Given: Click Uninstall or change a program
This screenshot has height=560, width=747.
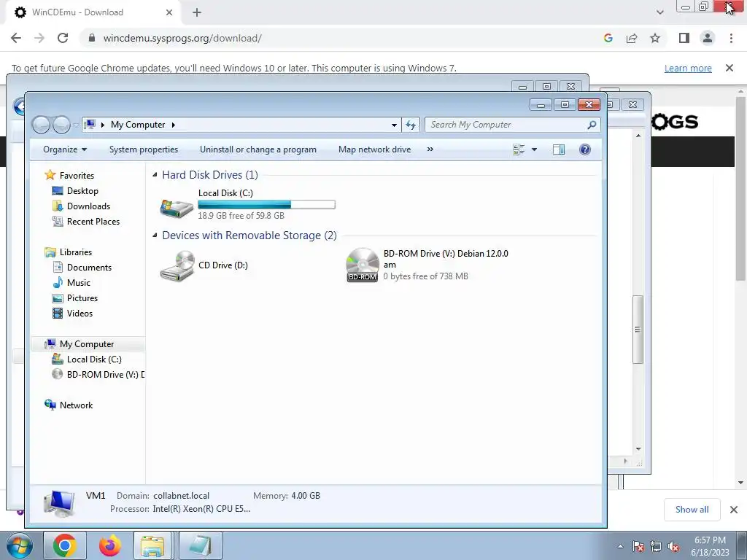Looking at the screenshot, I should (x=258, y=149).
